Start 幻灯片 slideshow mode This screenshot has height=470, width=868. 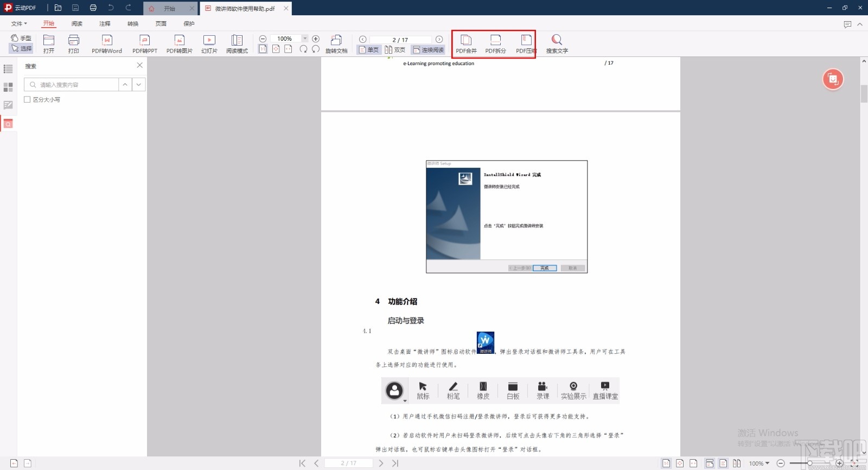(x=209, y=44)
